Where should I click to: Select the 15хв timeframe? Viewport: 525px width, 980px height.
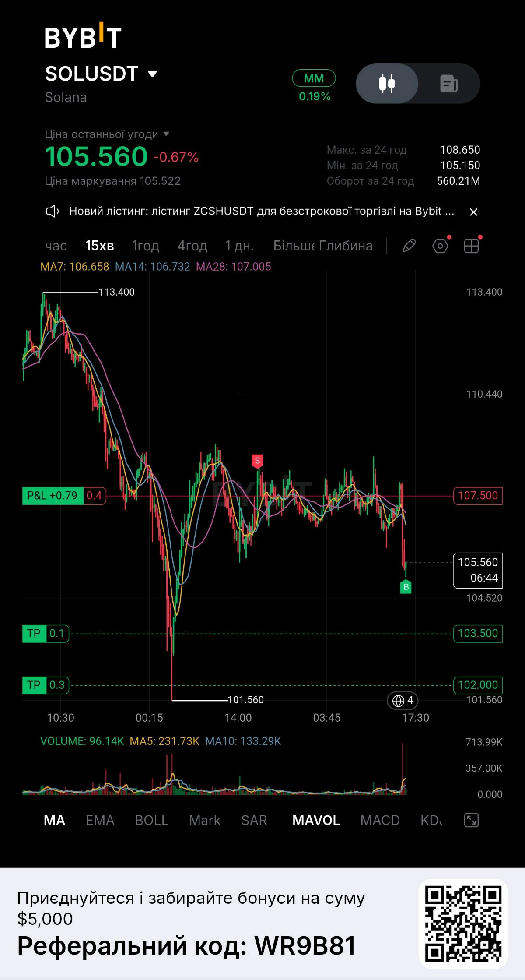tap(100, 246)
